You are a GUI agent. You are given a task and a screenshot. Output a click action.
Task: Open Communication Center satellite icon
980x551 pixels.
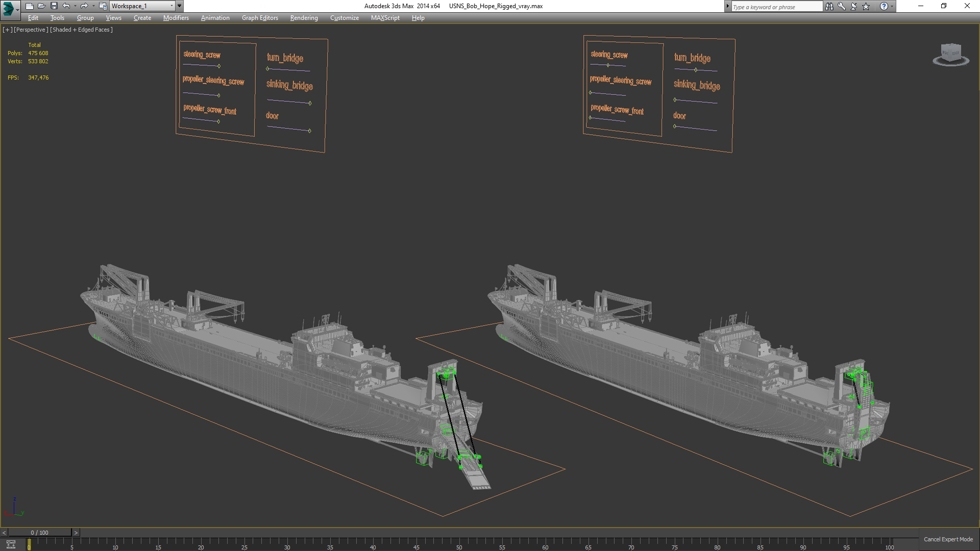coord(854,6)
